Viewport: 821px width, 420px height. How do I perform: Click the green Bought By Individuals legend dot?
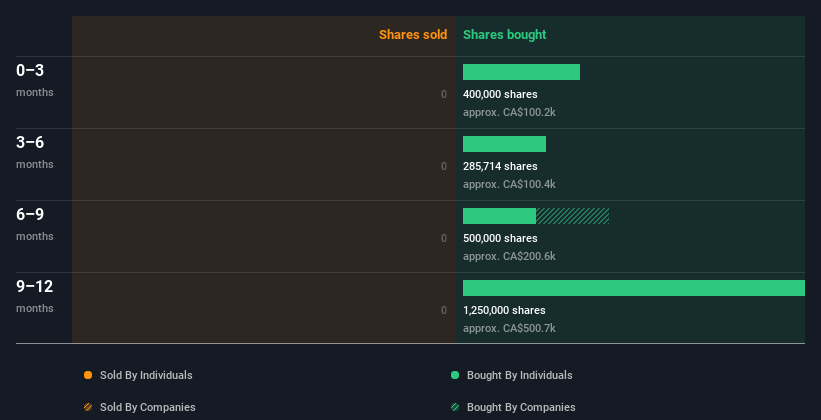click(x=455, y=375)
